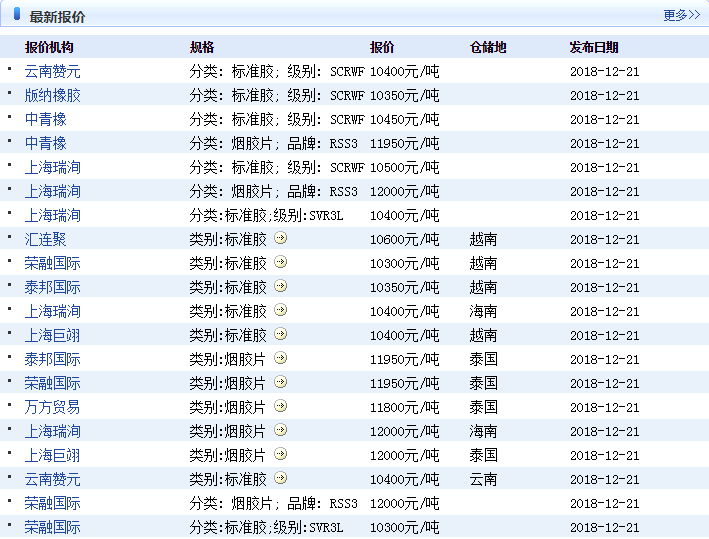The height and width of the screenshot is (539, 709).
Task: Click arrow icon in 泰邦国际 烟胶片 泰国 row
Action: (x=280, y=358)
